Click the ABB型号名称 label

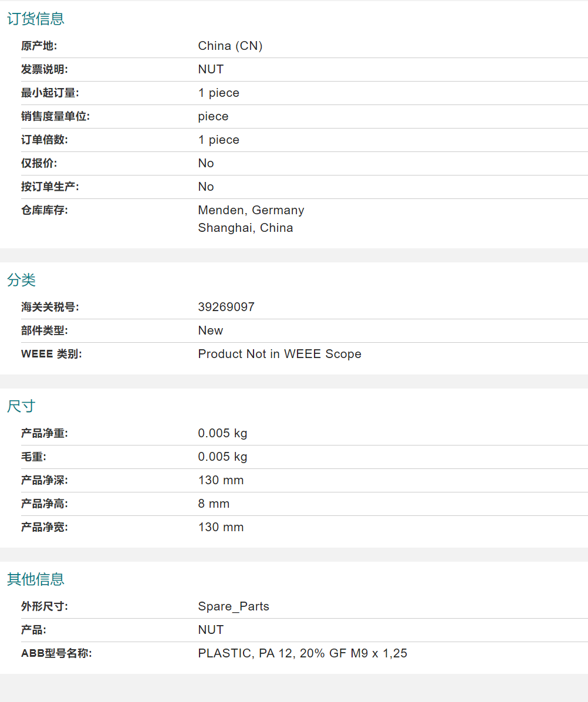[x=56, y=653]
